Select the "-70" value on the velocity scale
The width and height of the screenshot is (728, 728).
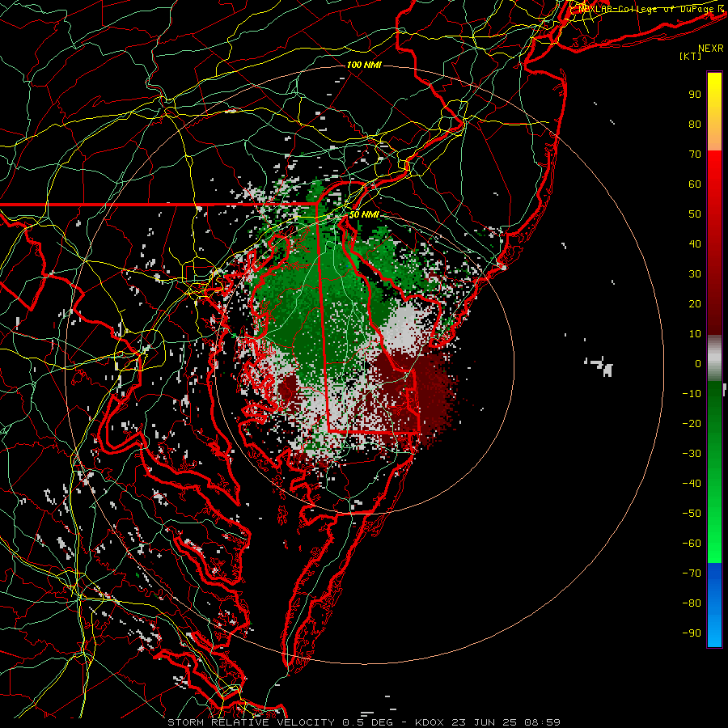pos(692,574)
